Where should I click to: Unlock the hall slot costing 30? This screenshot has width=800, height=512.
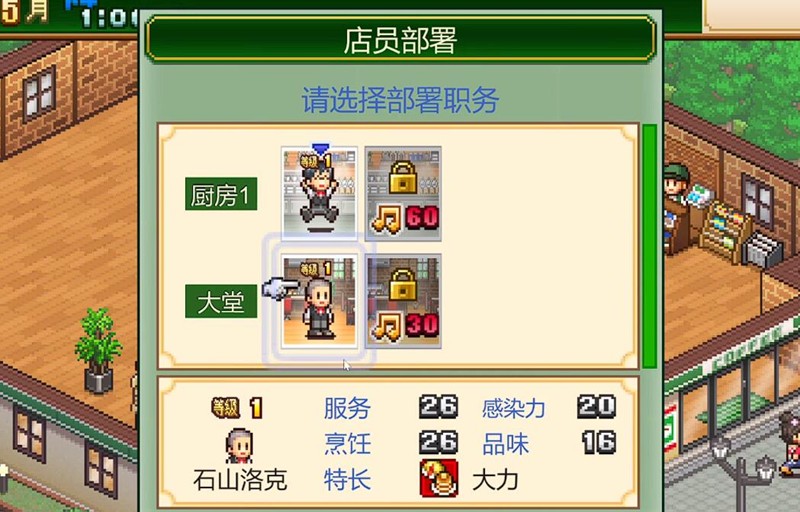[x=403, y=301]
